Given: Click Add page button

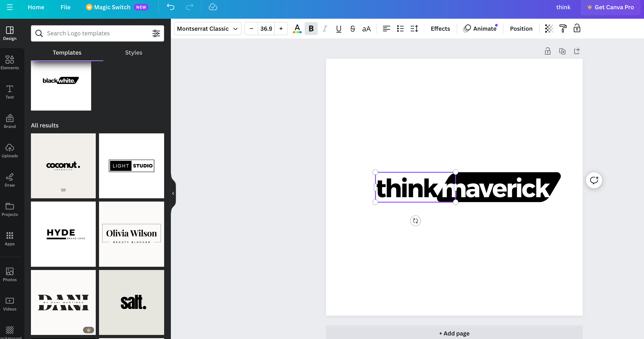Looking at the screenshot, I should click(454, 333).
